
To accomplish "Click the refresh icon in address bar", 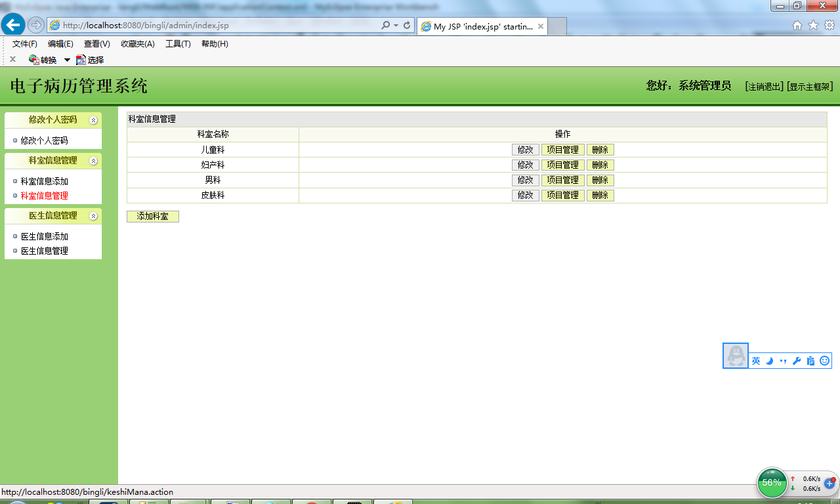I will point(407,26).
